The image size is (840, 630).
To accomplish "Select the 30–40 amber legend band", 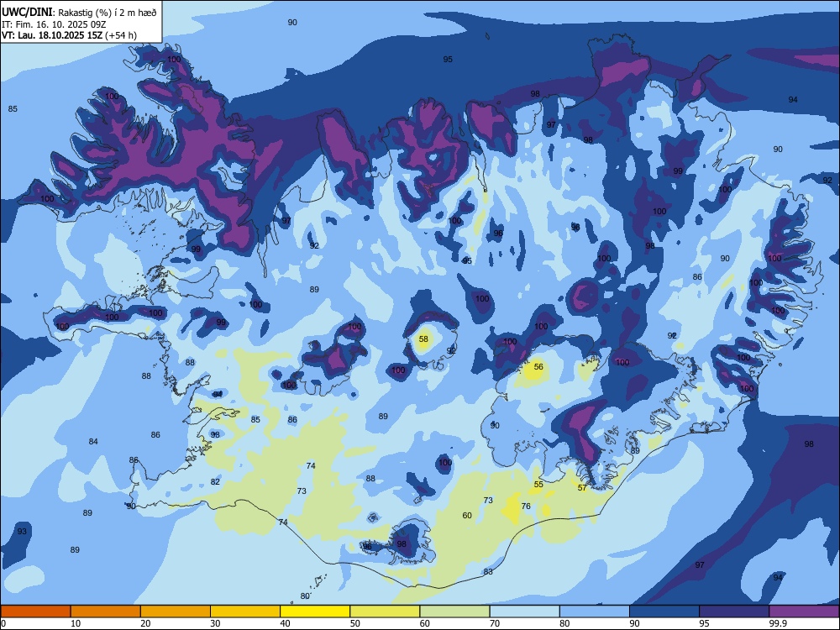I will point(245,612).
